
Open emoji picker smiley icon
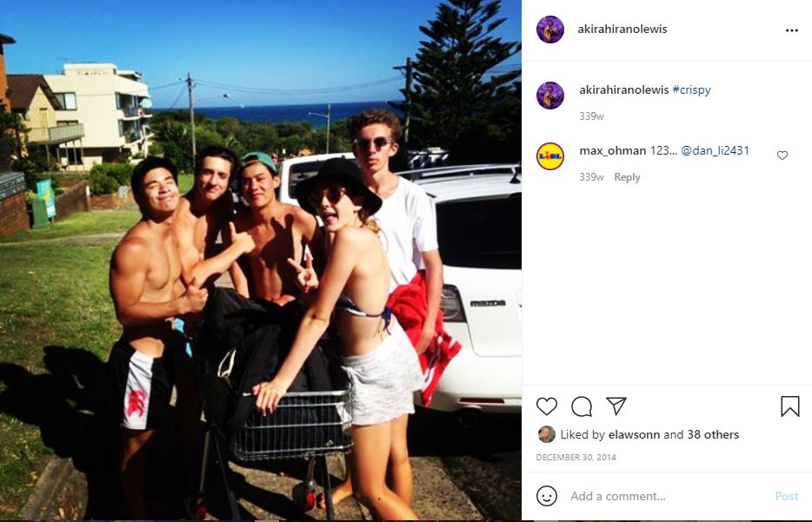(x=546, y=496)
